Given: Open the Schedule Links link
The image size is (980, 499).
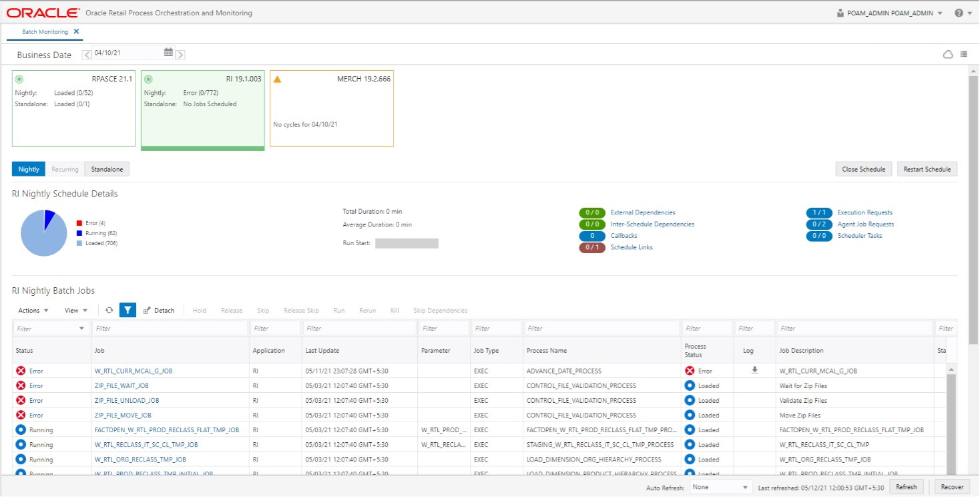Looking at the screenshot, I should [632, 247].
